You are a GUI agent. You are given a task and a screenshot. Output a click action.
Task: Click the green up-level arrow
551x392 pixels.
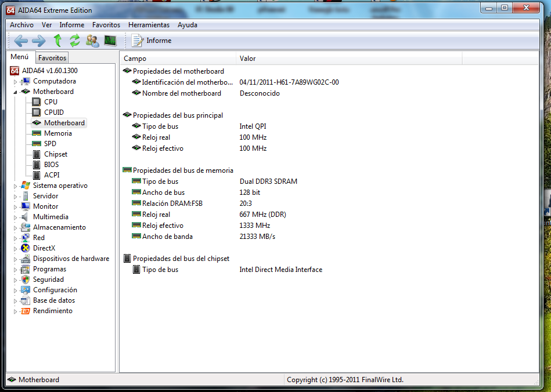[x=57, y=41]
